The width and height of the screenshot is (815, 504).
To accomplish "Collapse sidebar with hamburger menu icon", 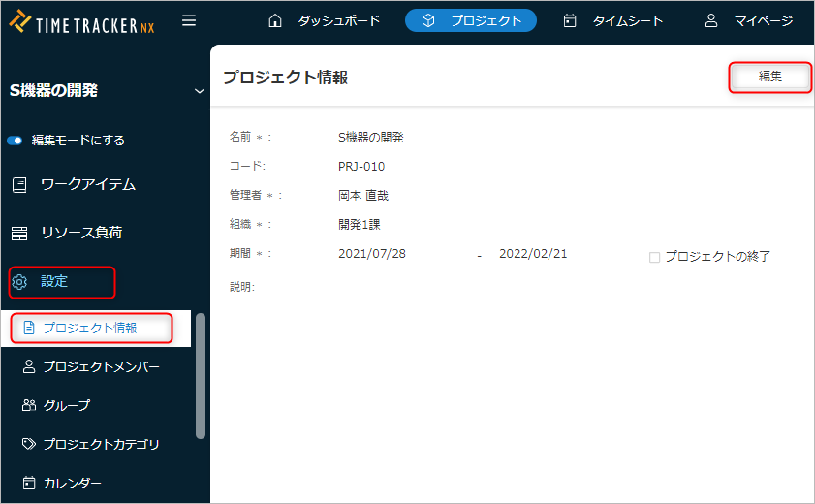I will point(189,20).
